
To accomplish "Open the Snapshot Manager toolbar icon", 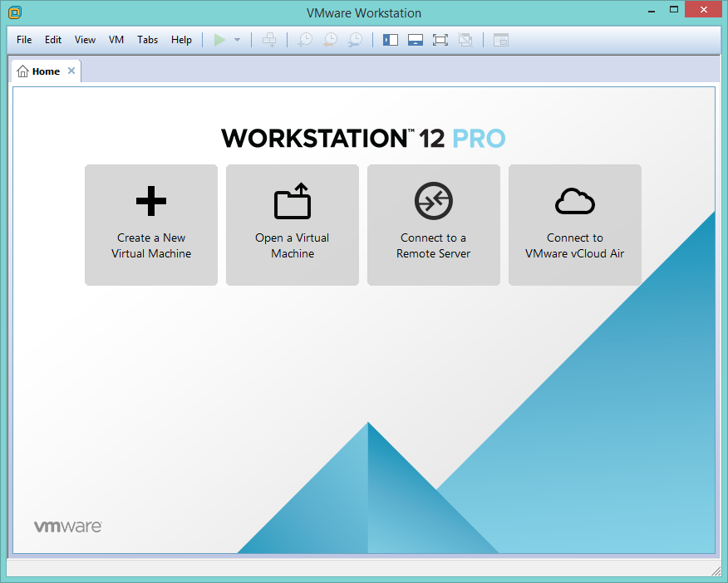I will [x=355, y=40].
